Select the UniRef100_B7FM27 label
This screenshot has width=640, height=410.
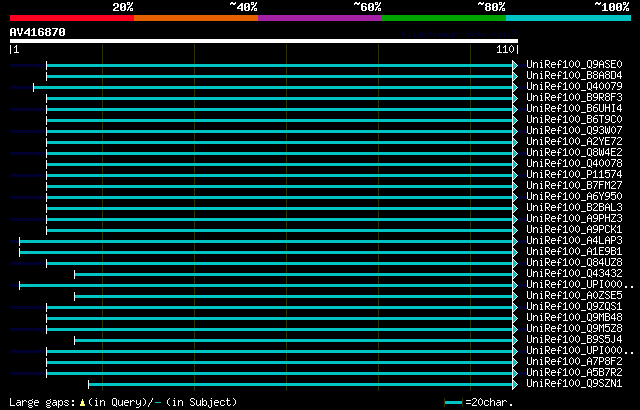[x=574, y=186]
